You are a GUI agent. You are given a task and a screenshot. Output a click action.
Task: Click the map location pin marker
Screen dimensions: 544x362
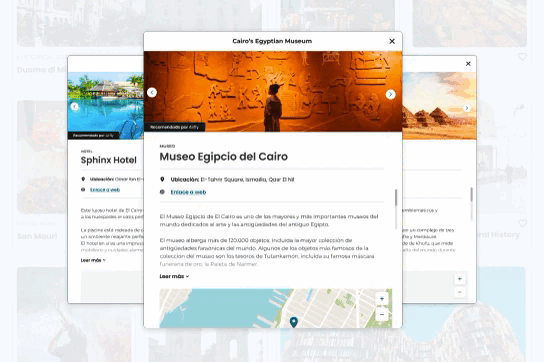294,322
